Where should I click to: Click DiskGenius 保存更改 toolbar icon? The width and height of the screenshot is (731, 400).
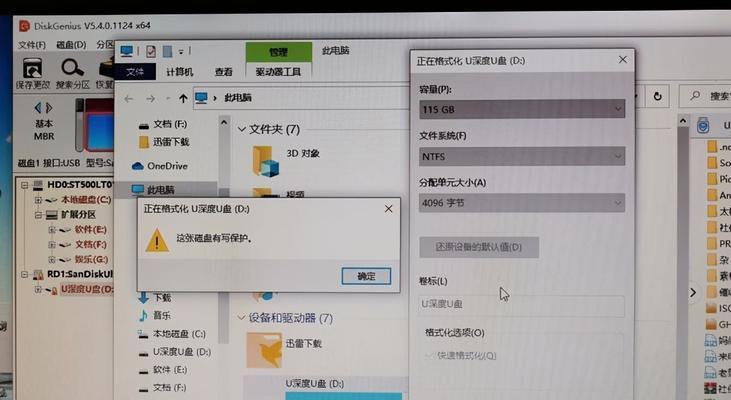click(x=32, y=74)
